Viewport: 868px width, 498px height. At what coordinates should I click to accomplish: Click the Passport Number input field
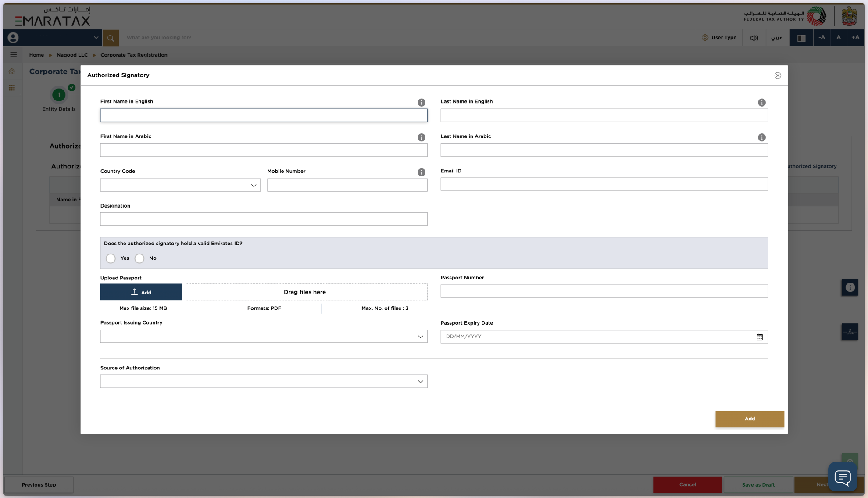[x=604, y=291]
